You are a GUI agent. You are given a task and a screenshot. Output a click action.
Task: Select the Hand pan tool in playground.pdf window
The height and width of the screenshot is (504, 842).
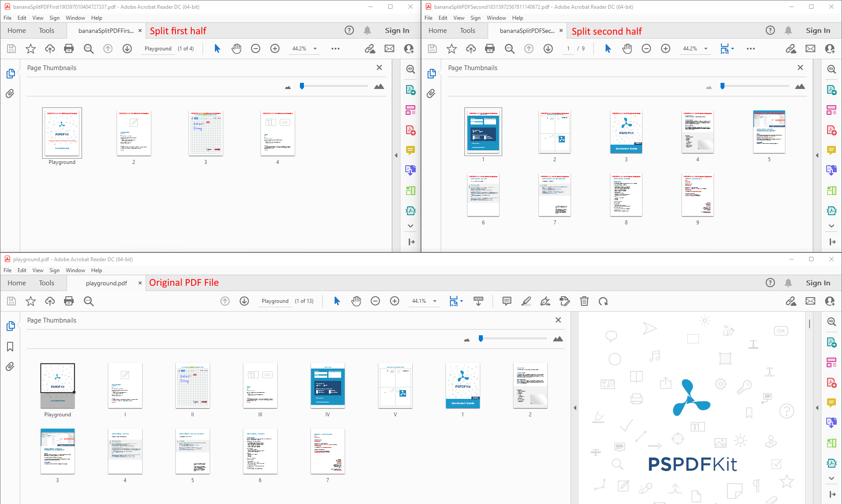(356, 301)
